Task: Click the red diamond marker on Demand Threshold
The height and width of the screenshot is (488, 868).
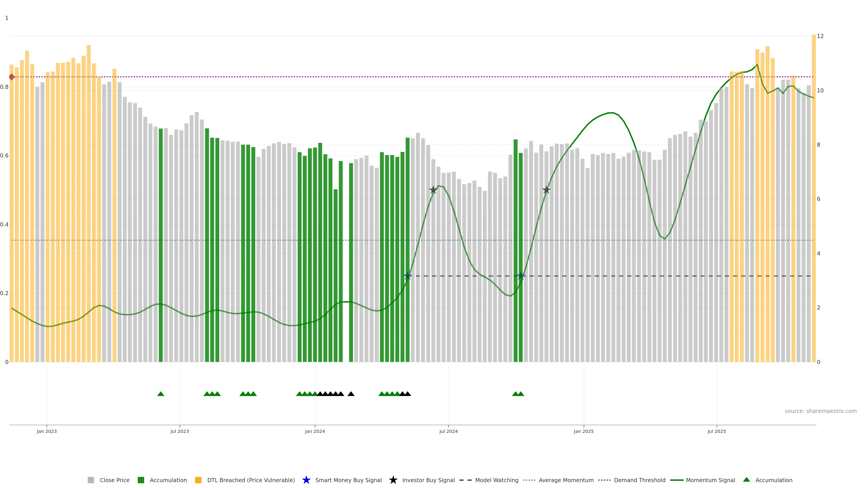Action: [x=12, y=77]
